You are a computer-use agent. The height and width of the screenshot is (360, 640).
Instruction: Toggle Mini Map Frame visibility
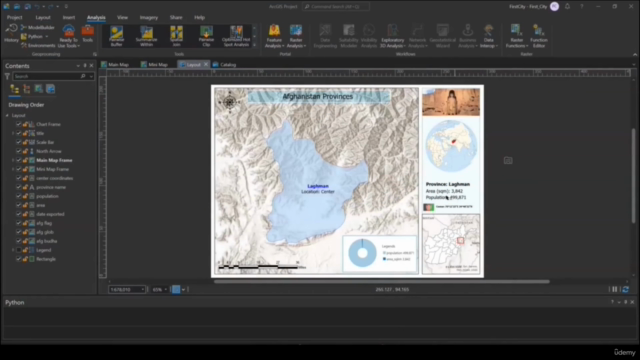coord(19,169)
